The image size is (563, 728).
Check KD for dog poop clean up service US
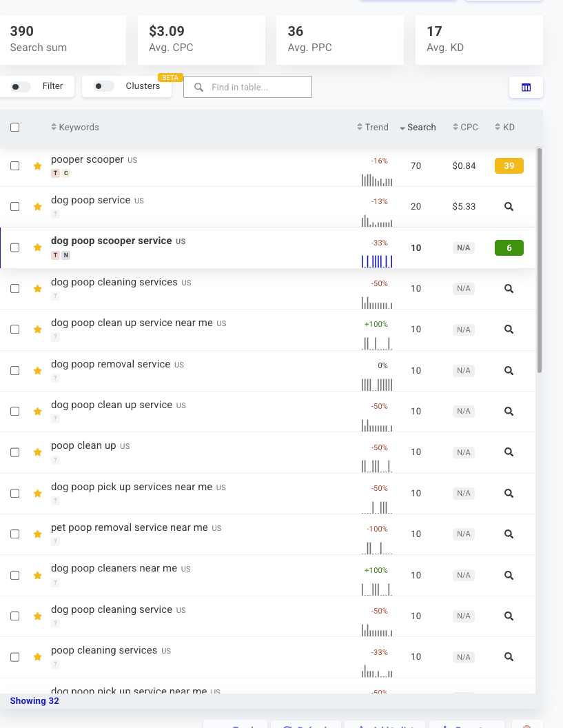click(509, 412)
